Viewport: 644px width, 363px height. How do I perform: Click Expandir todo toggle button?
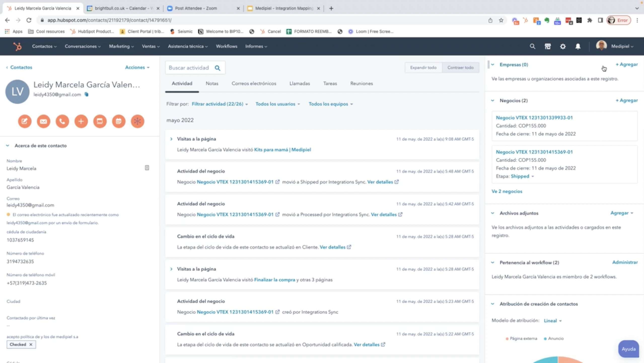(423, 68)
